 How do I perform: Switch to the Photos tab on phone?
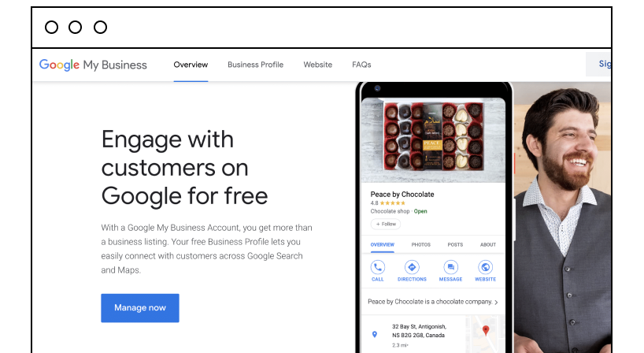421,244
